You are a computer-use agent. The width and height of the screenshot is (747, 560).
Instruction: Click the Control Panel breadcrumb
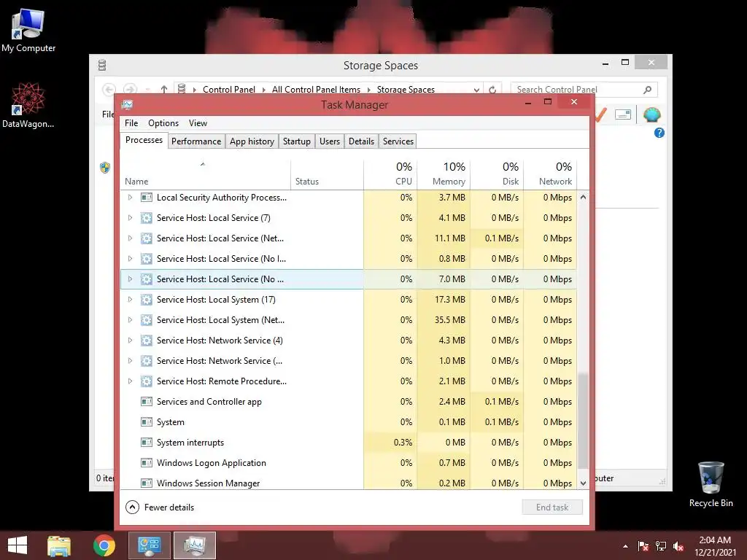click(229, 90)
